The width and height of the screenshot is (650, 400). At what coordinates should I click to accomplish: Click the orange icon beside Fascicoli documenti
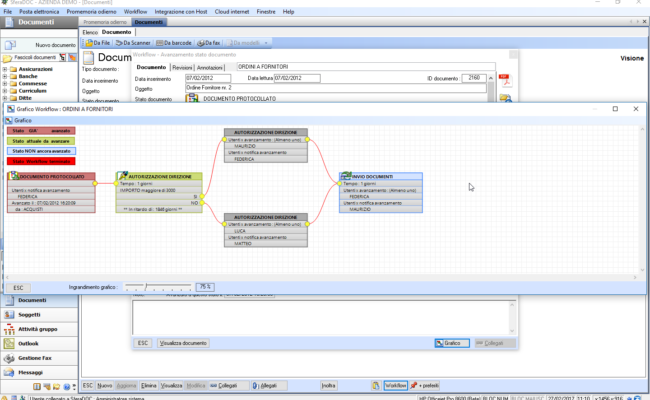(x=72, y=57)
